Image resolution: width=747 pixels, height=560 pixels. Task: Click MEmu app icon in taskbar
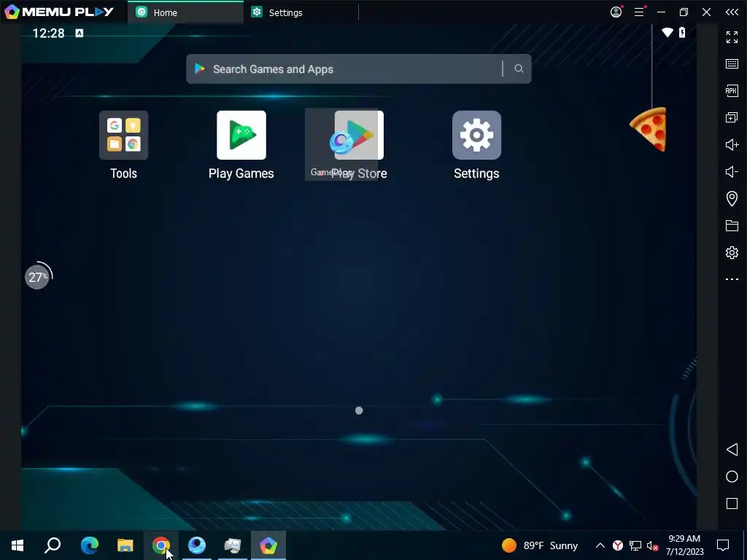pos(268,545)
